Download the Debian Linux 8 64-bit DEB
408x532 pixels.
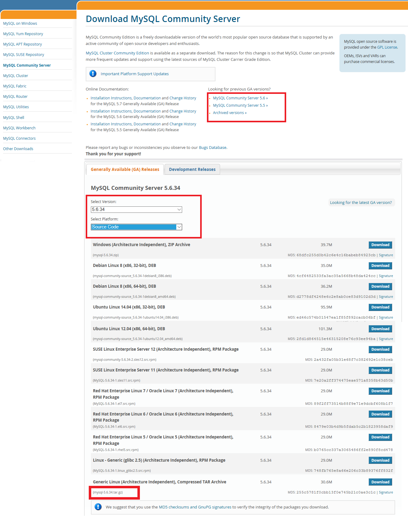[380, 286]
